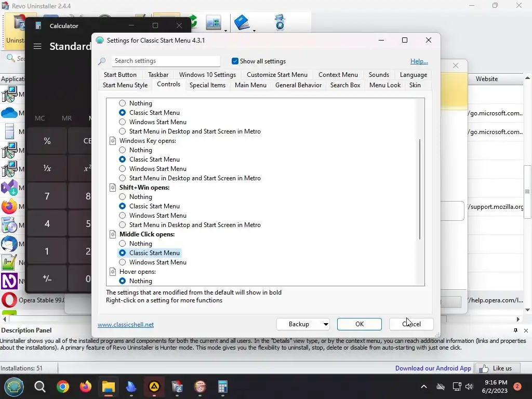Toggle the Show all settings checkbox

235,61
